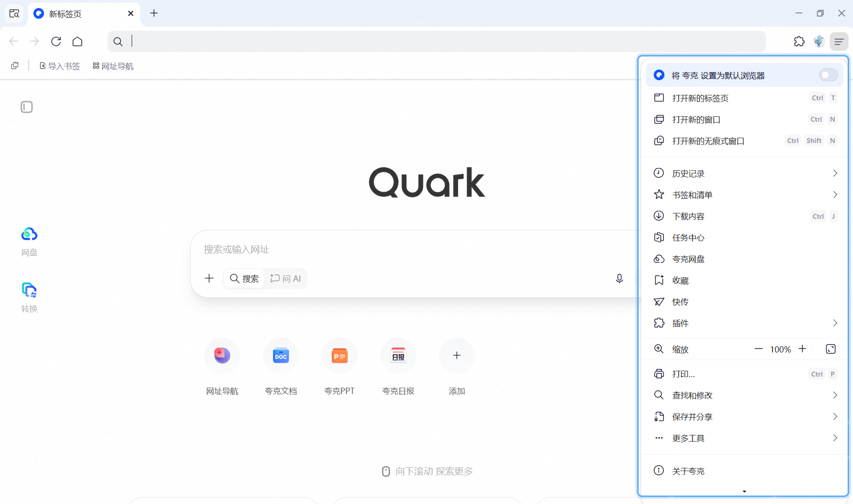853x504 pixels.
Task: Click the Quark cloud drive sidebar icon
Action: pos(29,234)
